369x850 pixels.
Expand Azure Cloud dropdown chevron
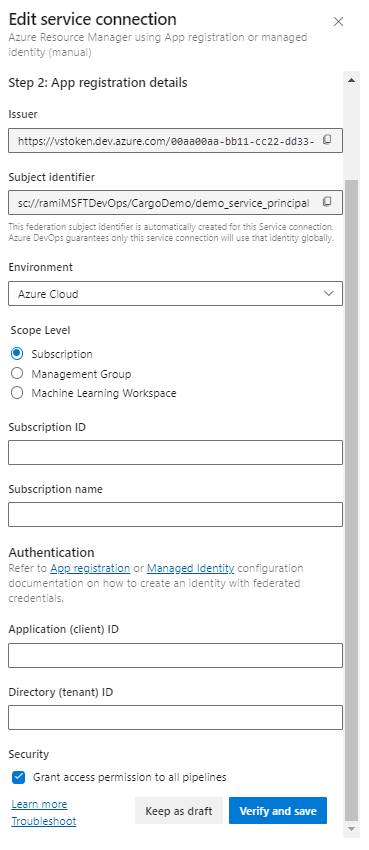click(x=328, y=294)
